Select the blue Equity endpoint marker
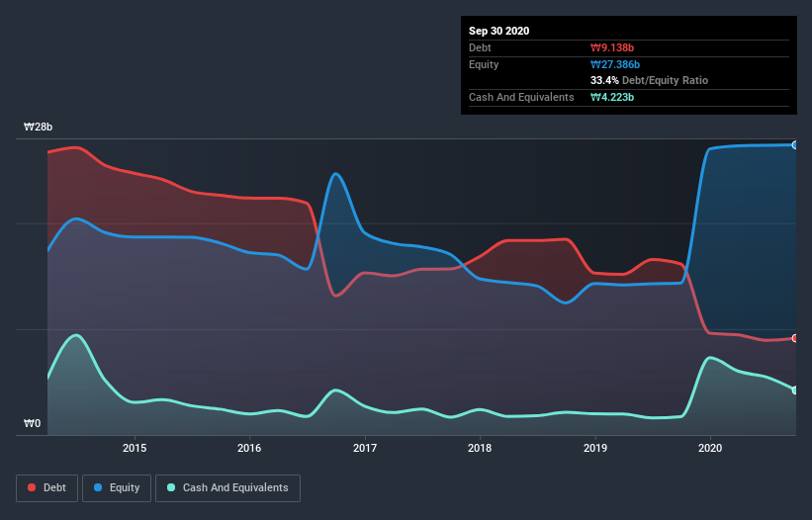This screenshot has height=520, width=812. pyautogui.click(x=795, y=145)
